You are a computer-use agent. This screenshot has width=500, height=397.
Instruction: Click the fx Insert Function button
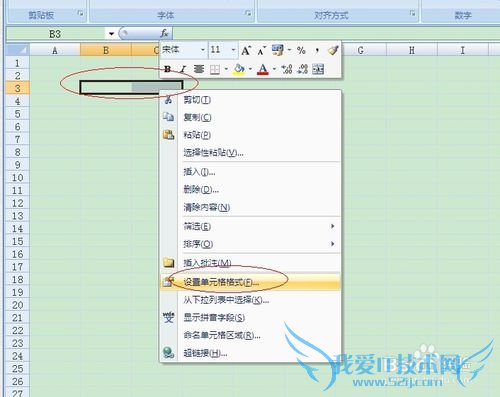tap(164, 33)
